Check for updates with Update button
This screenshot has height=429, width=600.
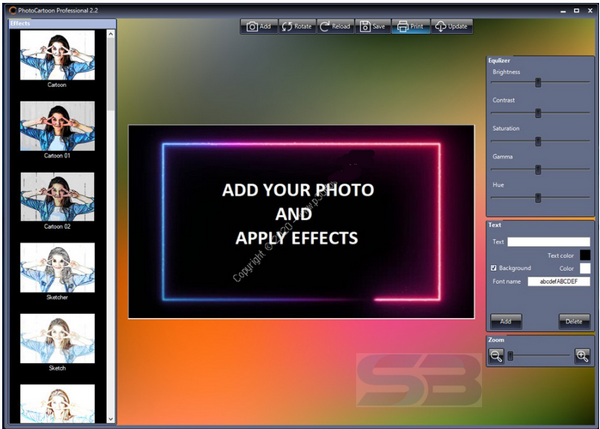(452, 26)
